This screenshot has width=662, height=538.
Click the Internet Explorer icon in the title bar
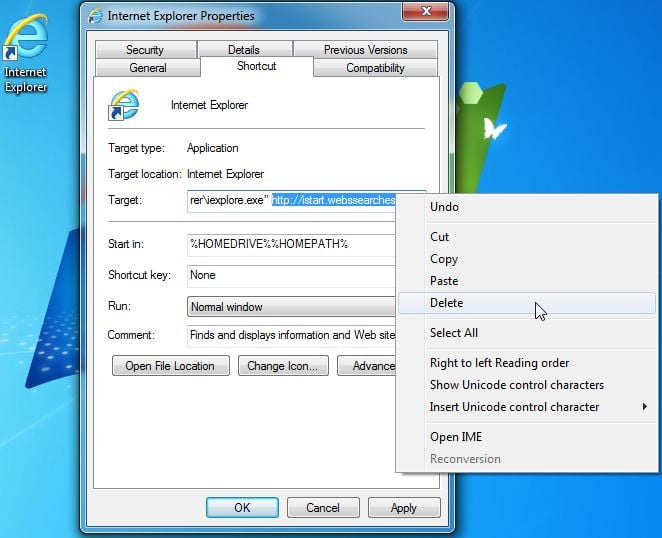[x=95, y=16]
